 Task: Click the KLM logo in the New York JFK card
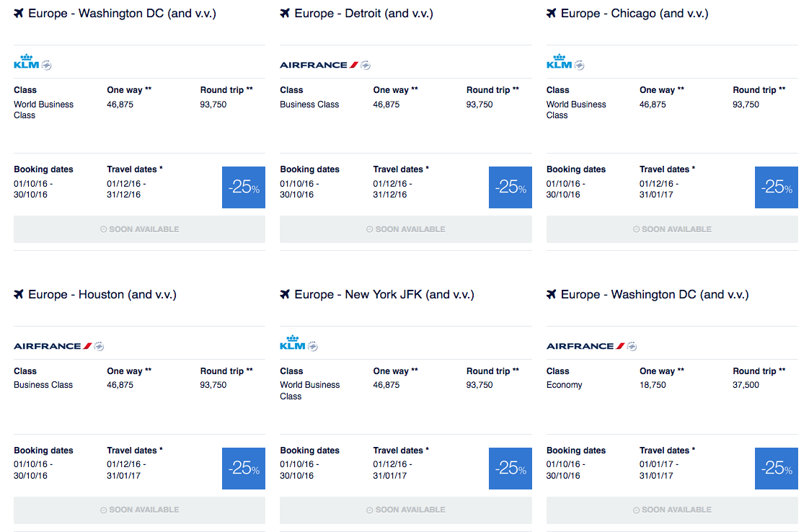[x=293, y=343]
